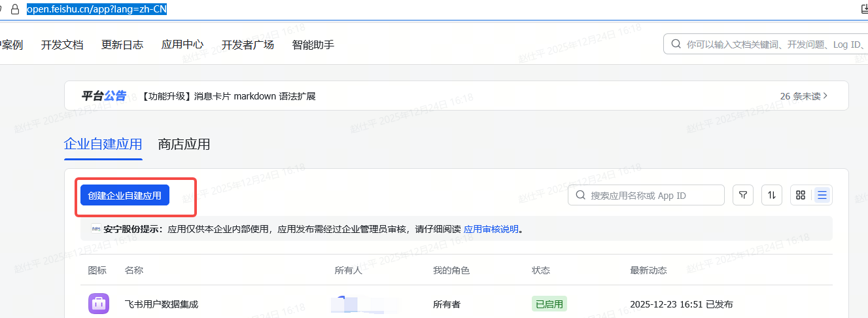The width and height of the screenshot is (868, 318).
Task: Click the 2025-12-23 16:51 已发布 cell
Action: coord(682,304)
